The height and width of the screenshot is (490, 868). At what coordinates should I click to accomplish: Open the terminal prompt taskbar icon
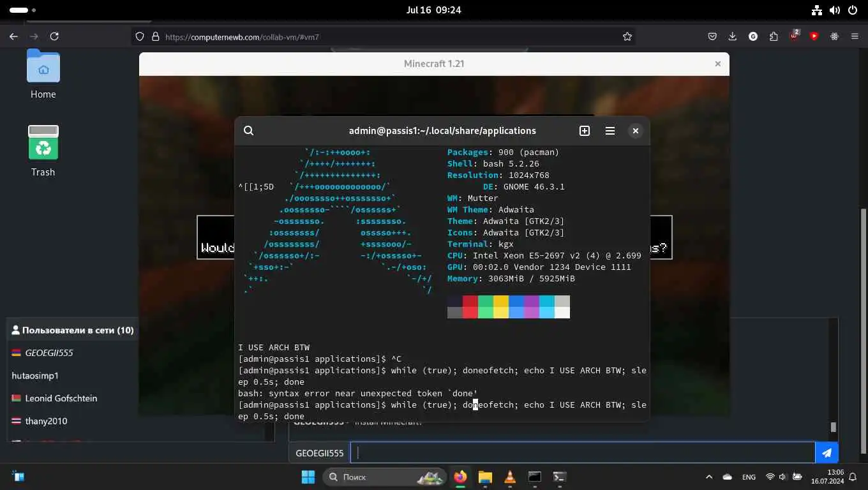point(560,477)
